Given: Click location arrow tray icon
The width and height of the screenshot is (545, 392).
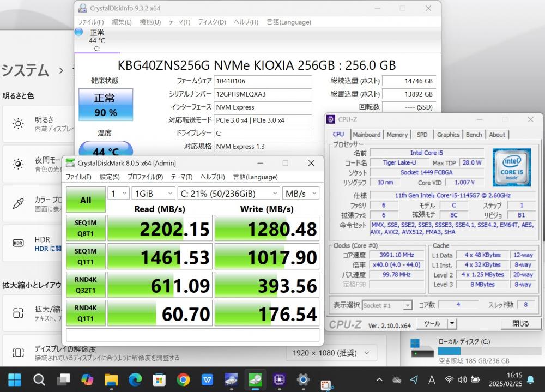Looking at the screenshot, I should [x=414, y=380].
